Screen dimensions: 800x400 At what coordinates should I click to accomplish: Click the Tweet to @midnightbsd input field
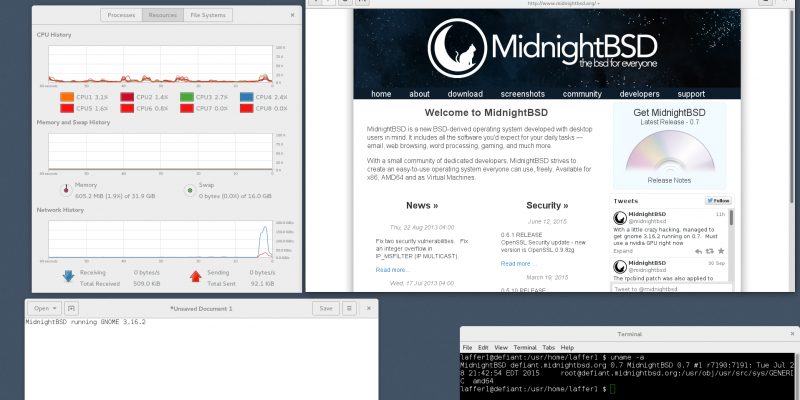pyautogui.click(x=671, y=289)
